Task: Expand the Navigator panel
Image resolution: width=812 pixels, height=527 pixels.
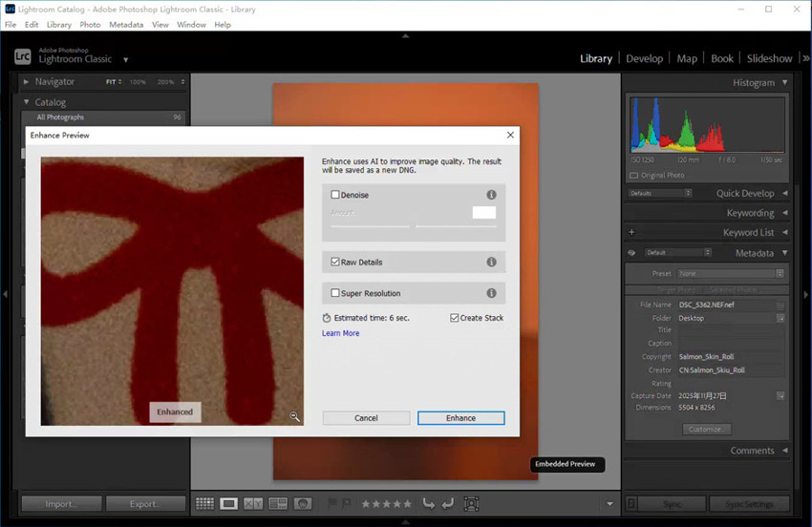Action: pos(26,82)
